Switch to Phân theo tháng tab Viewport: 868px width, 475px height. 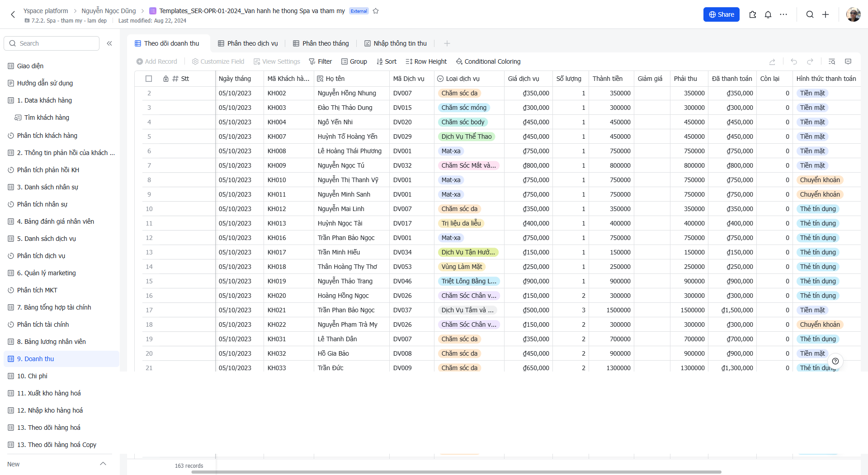click(321, 43)
